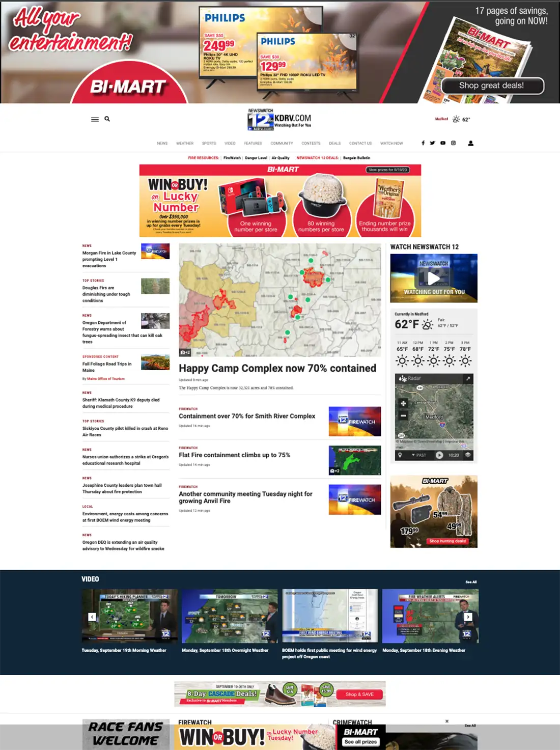Click the Shop & SAVE button in Cascade Deals ad

(359, 695)
